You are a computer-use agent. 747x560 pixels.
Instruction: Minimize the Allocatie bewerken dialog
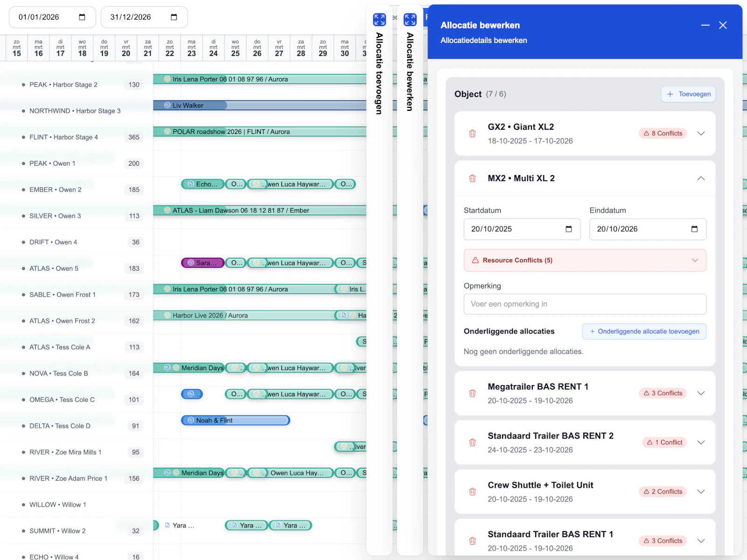pyautogui.click(x=705, y=25)
